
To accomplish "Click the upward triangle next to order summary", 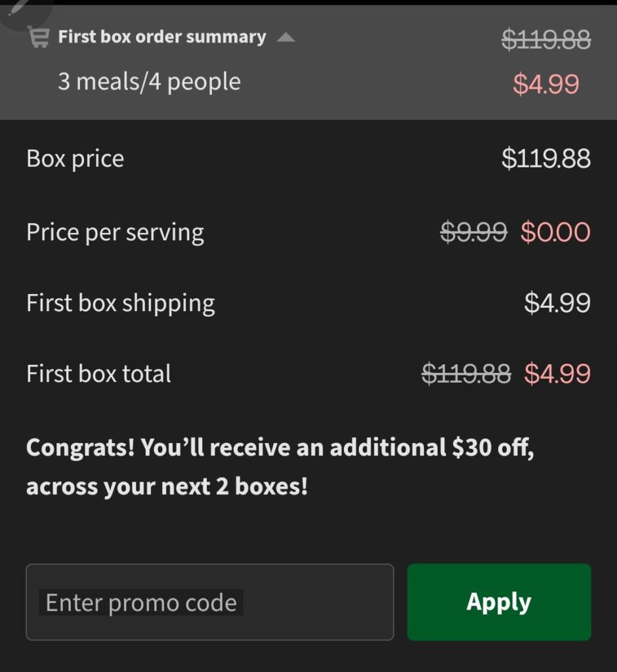I will coord(285,37).
